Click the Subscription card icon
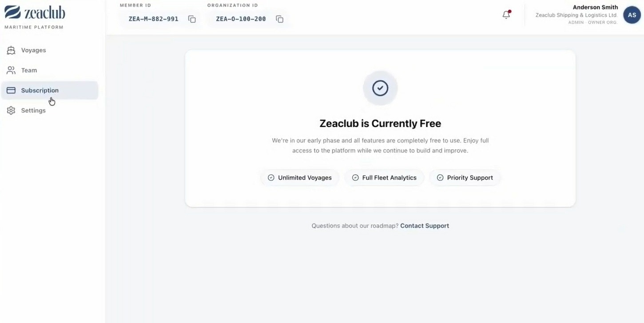 [11, 90]
